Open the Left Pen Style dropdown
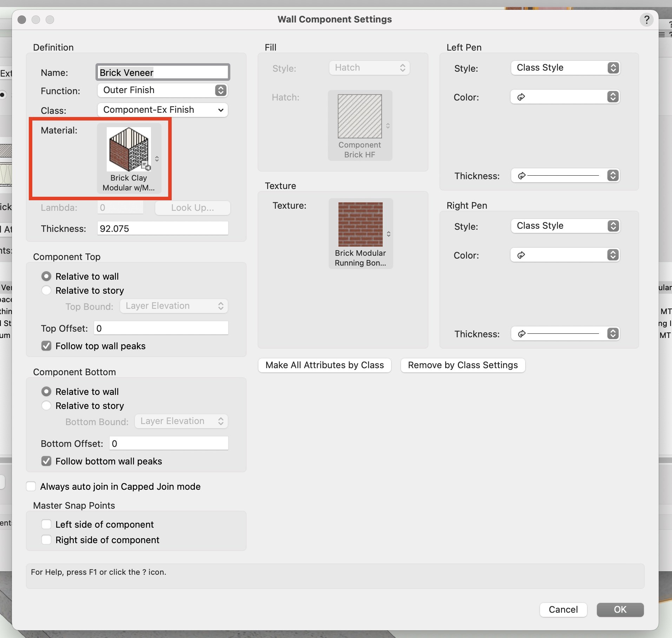The width and height of the screenshot is (672, 638). click(565, 68)
